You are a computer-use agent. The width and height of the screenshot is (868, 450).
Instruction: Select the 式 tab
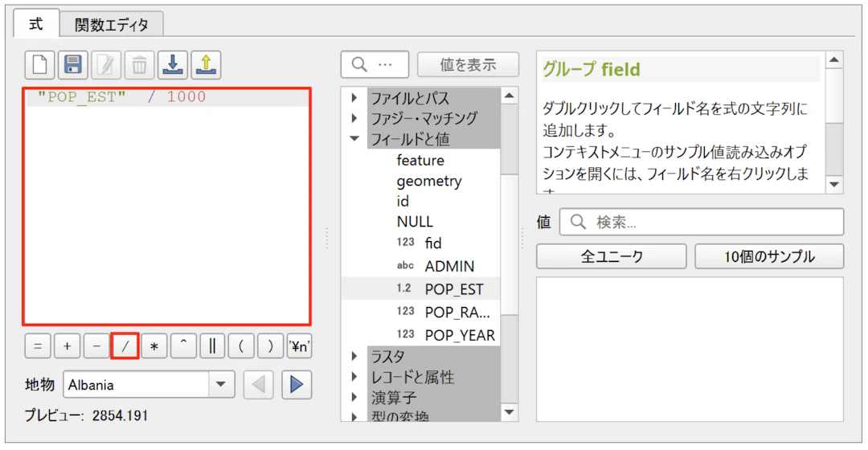click(x=36, y=24)
